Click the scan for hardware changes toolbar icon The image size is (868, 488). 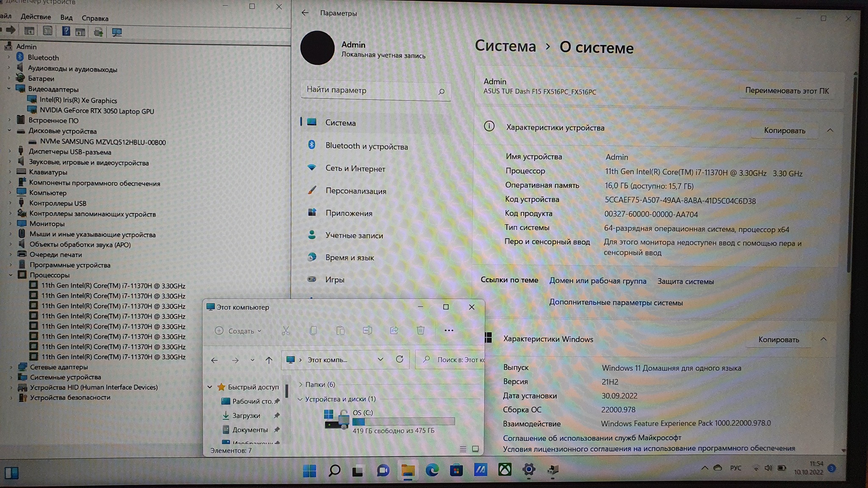(117, 32)
